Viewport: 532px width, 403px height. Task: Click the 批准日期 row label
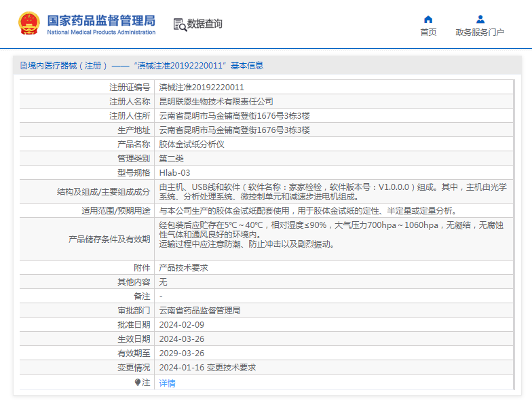134,325
